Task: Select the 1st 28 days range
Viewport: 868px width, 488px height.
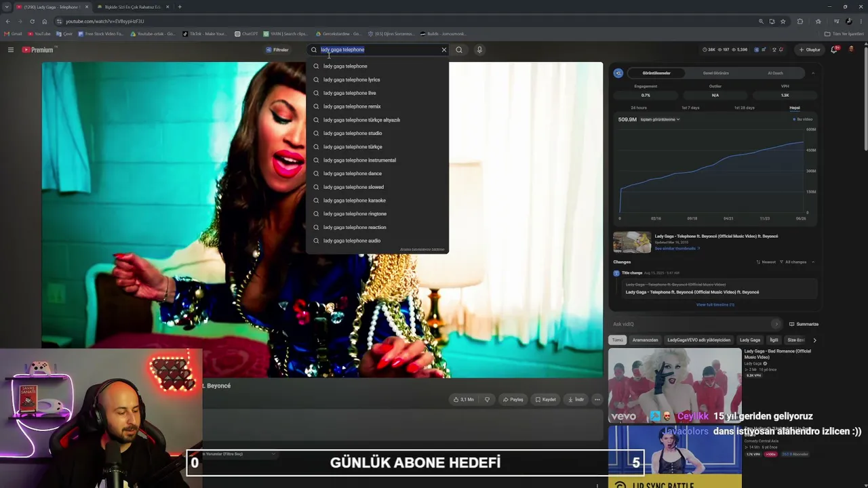Action: [x=744, y=108]
